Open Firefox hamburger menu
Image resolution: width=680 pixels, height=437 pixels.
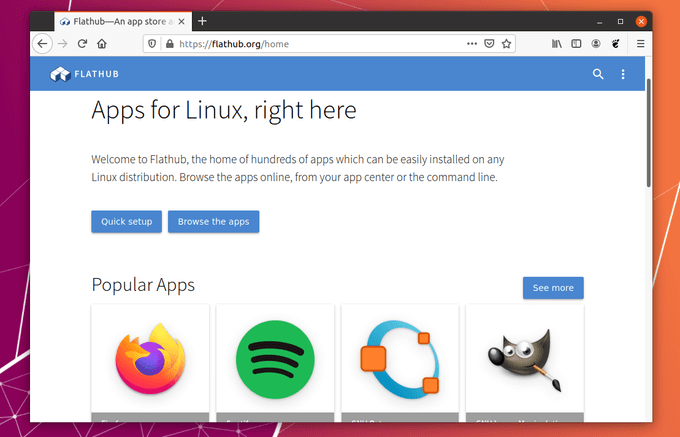pos(641,44)
